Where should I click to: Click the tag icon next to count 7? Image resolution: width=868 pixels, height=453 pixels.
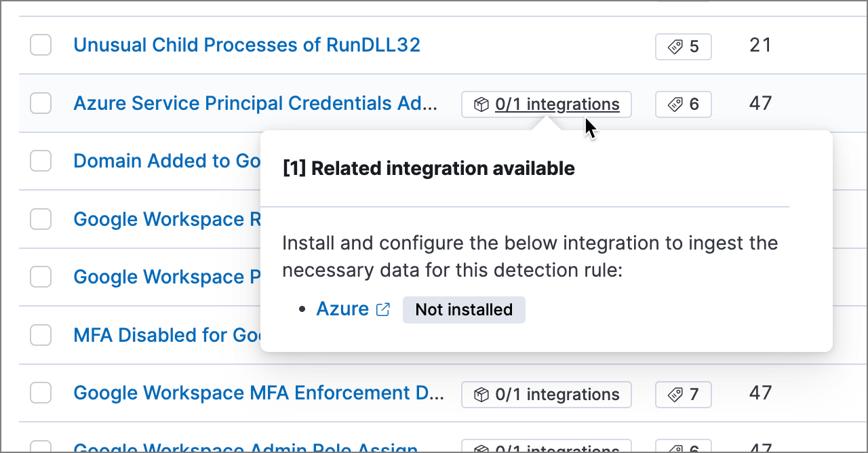click(x=673, y=394)
